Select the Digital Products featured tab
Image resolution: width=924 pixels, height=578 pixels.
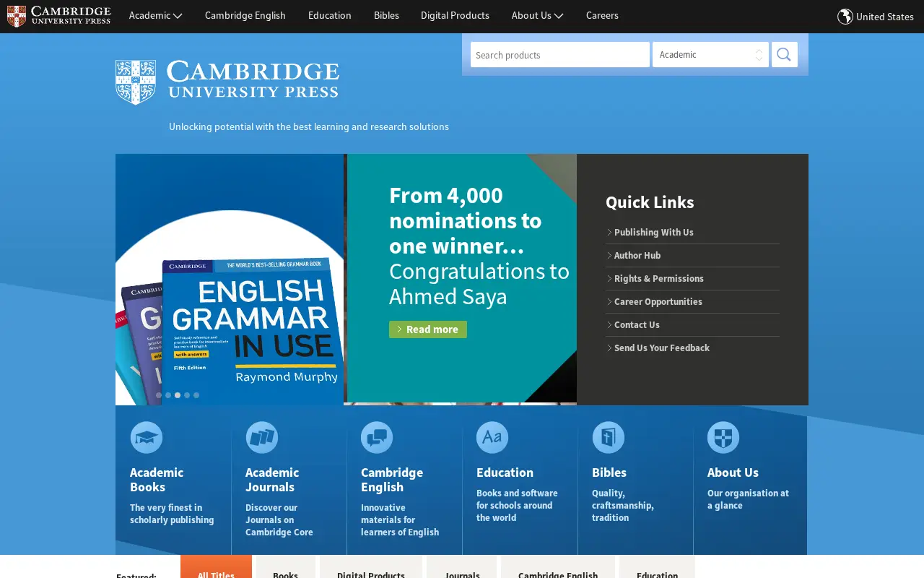click(x=371, y=568)
